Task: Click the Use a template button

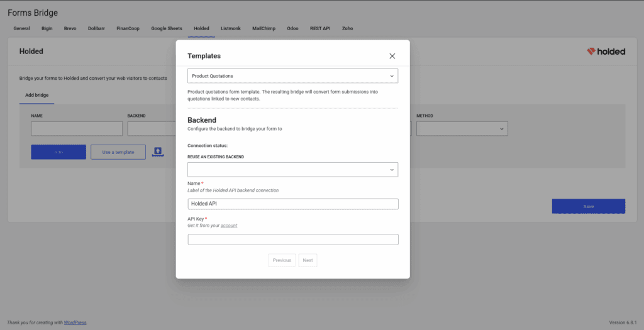Action: 118,152
